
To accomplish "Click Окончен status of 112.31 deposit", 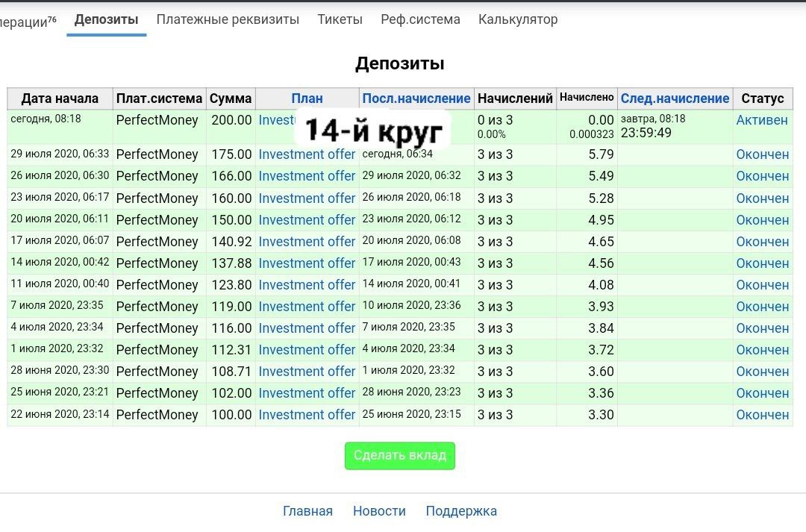I will click(762, 349).
